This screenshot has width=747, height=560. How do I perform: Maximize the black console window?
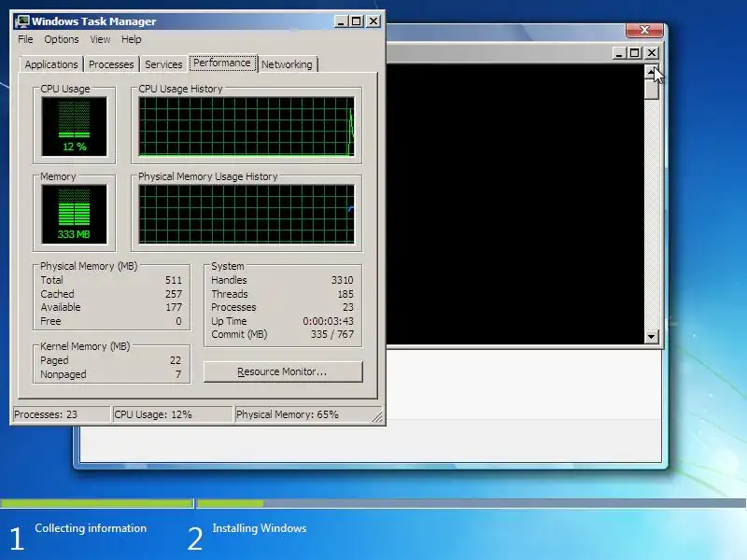pos(635,53)
